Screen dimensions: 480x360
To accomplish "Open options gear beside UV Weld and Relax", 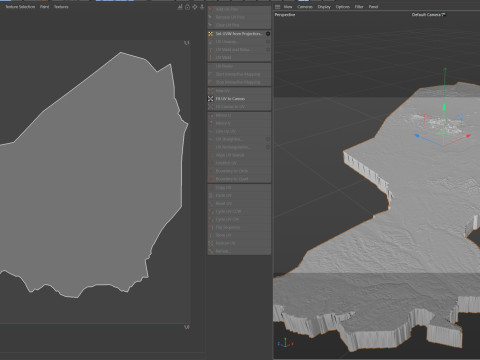I will pos(268,50).
